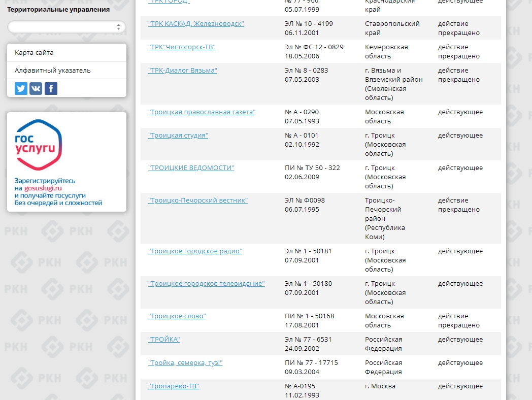Viewport: 532px width, 400px height.
Task: Open "Троицкое городское телевидение" link
Action: pyautogui.click(x=206, y=284)
